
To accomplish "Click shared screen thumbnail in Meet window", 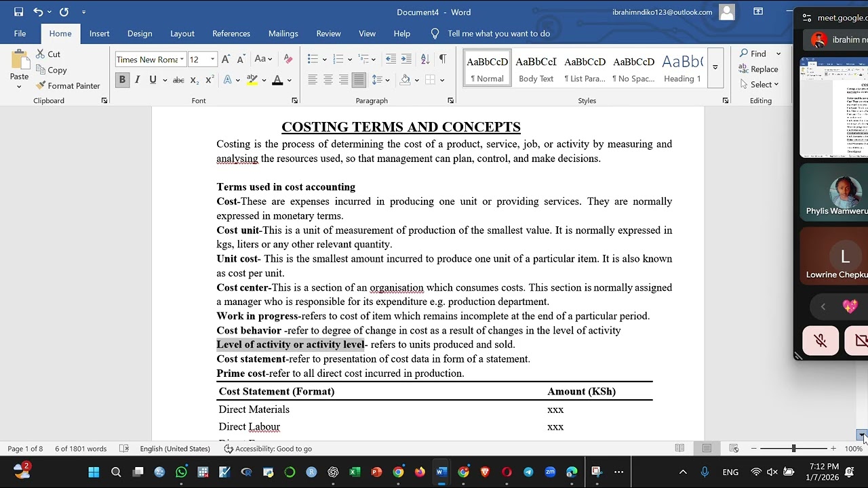I will click(x=834, y=107).
